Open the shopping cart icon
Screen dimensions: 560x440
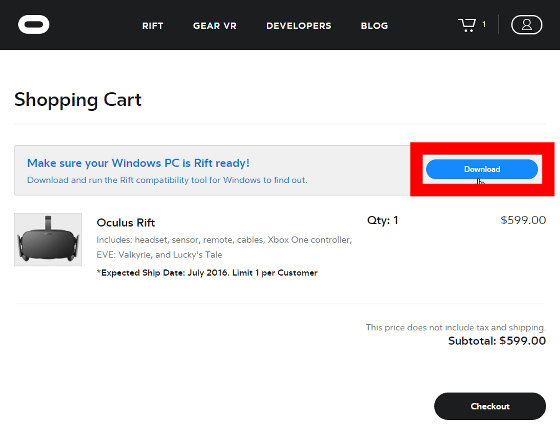tap(467, 25)
